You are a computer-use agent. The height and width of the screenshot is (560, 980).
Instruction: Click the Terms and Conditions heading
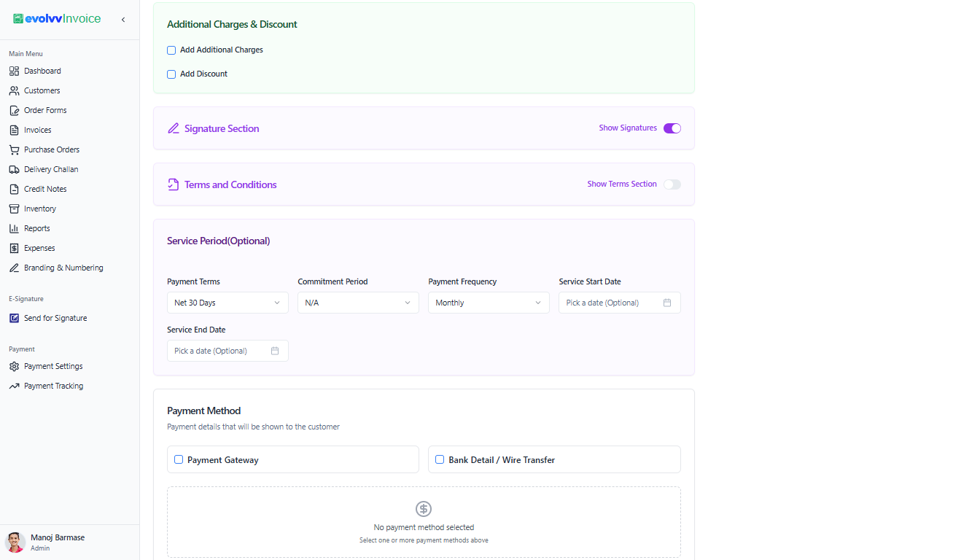tap(230, 184)
